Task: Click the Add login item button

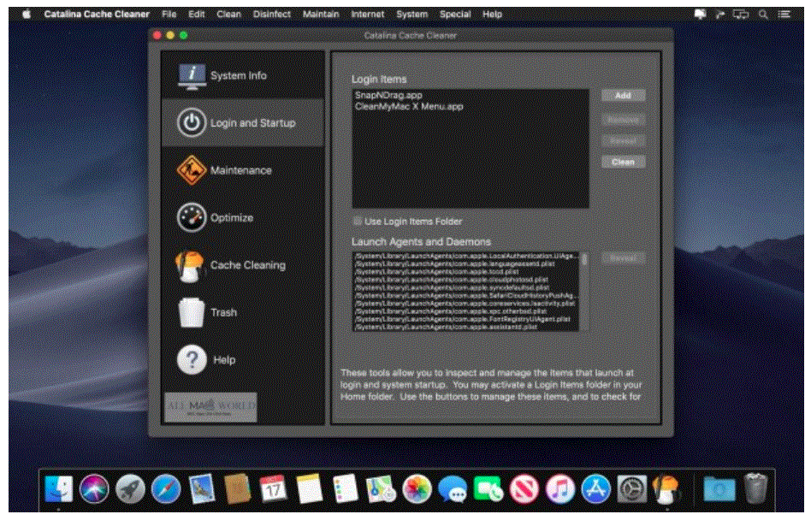Action: [624, 96]
